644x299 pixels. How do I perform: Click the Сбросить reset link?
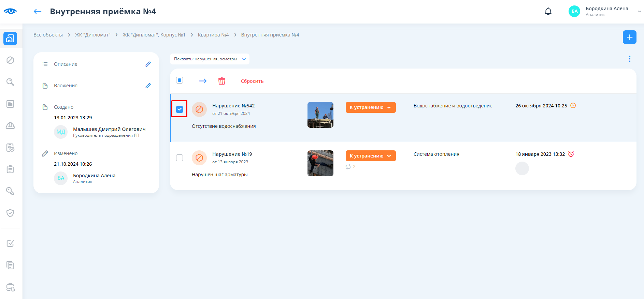pyautogui.click(x=252, y=81)
